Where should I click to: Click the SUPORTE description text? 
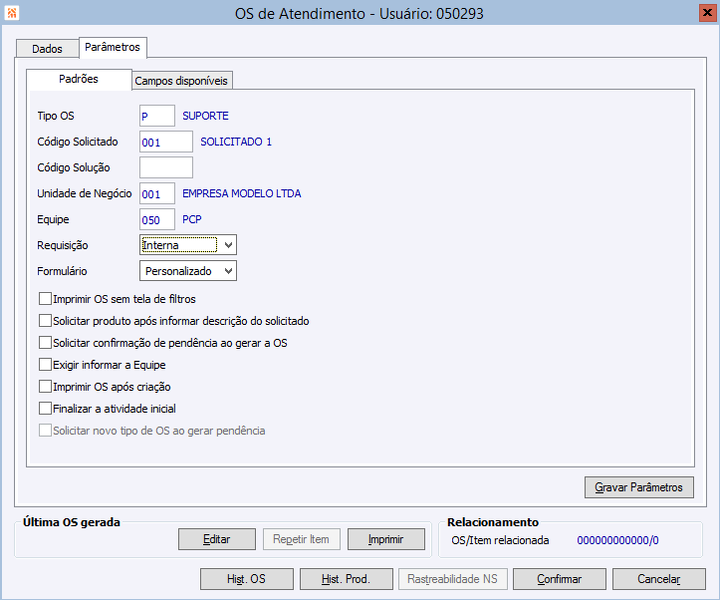pos(205,116)
